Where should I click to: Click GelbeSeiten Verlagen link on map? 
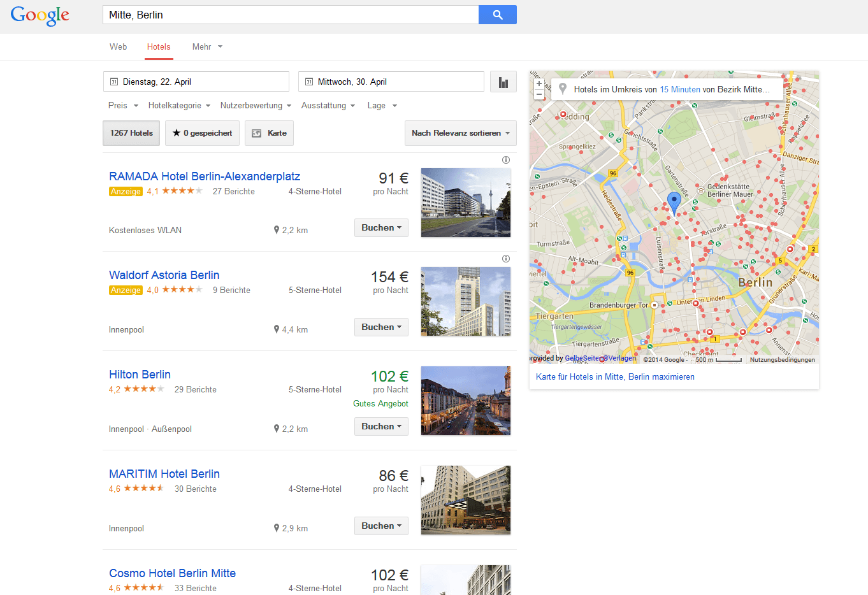click(600, 358)
